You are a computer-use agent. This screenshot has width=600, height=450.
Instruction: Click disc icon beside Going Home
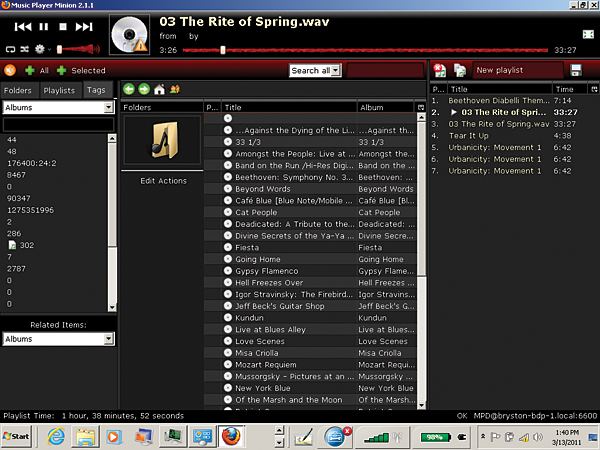[x=228, y=259]
